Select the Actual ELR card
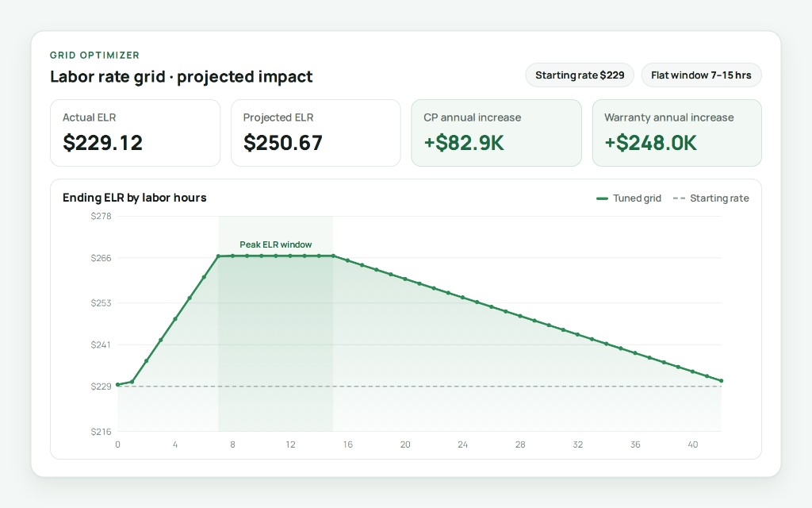The width and height of the screenshot is (812, 508). point(135,133)
